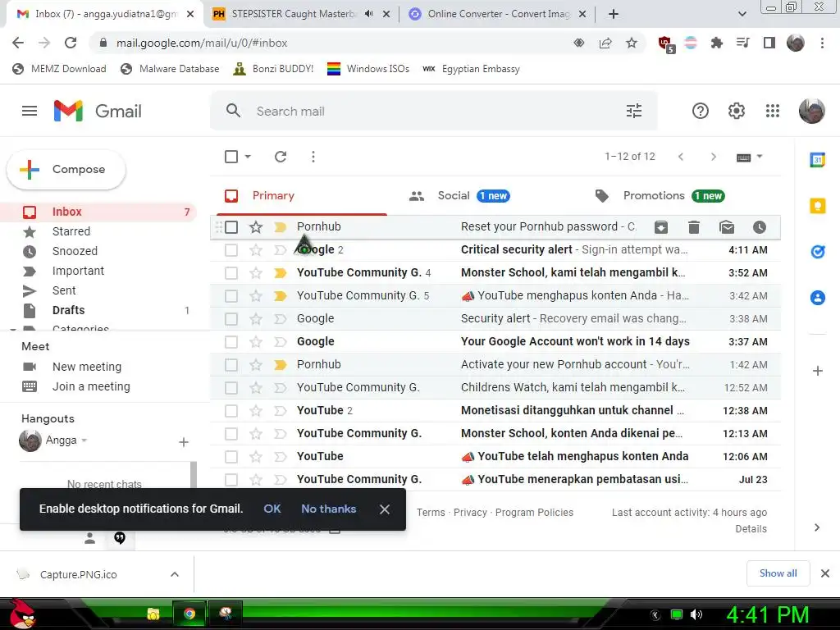Image resolution: width=840 pixels, height=630 pixels.
Task: Select Activate your new Pornhub account checkbox
Action: pos(231,365)
